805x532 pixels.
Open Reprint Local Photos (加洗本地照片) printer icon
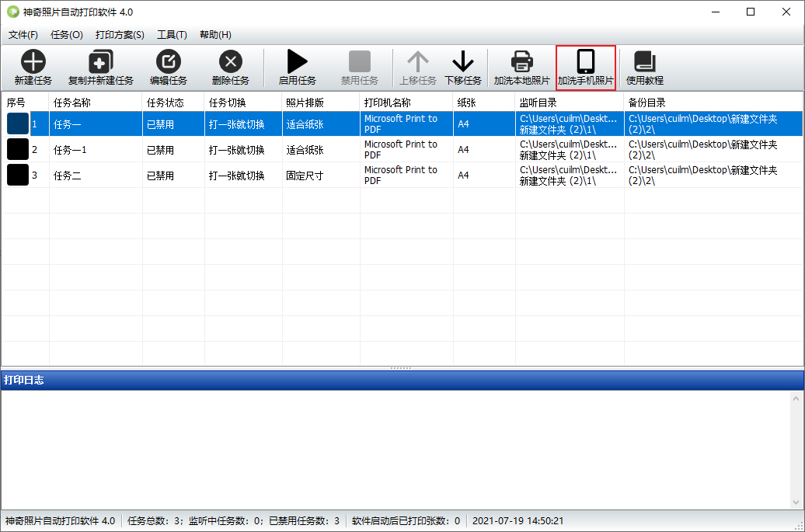click(x=521, y=62)
